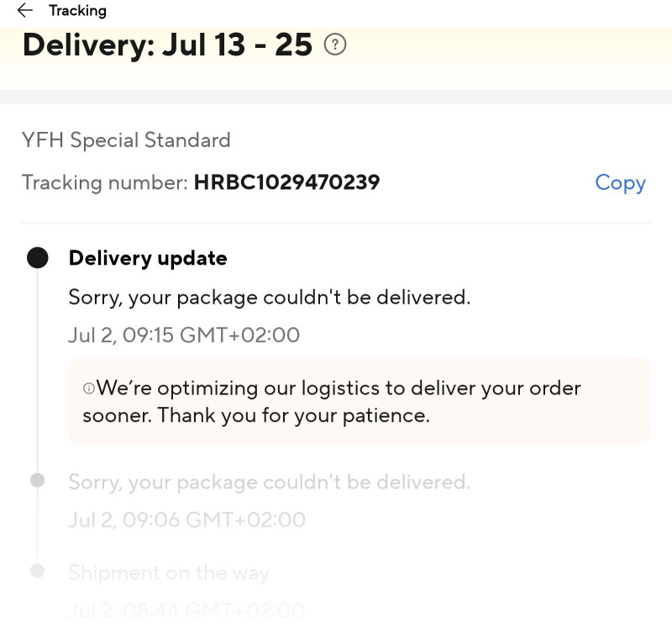Click the YFH Special Standard shipping label

coord(126,140)
